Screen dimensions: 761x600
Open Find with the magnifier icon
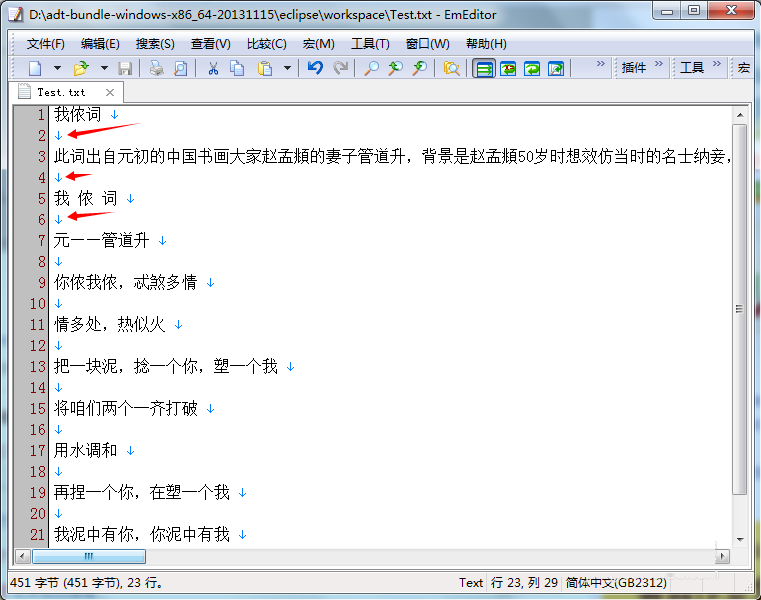click(x=372, y=68)
